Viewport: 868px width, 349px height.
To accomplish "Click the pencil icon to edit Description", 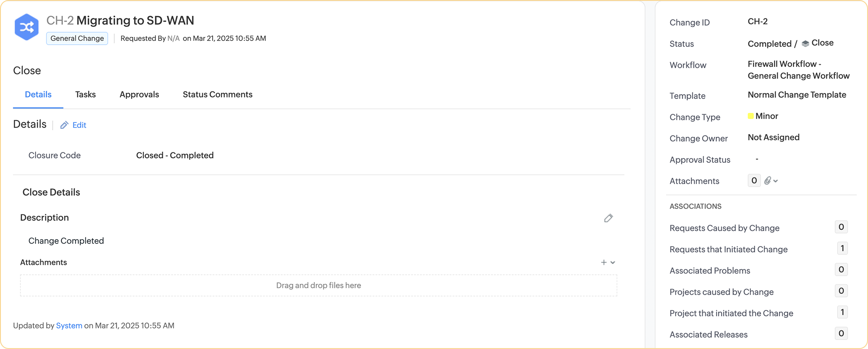I will [608, 218].
